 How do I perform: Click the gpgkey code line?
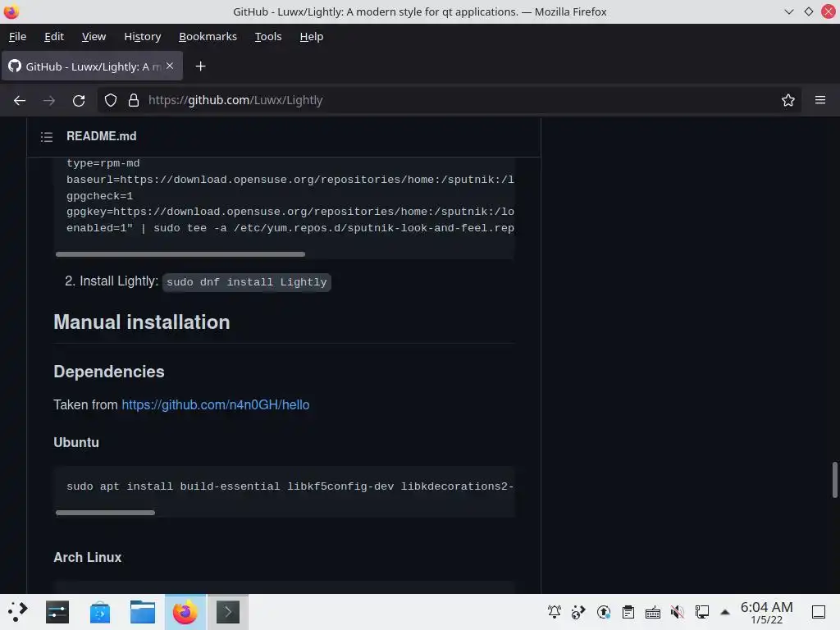tap(290, 212)
